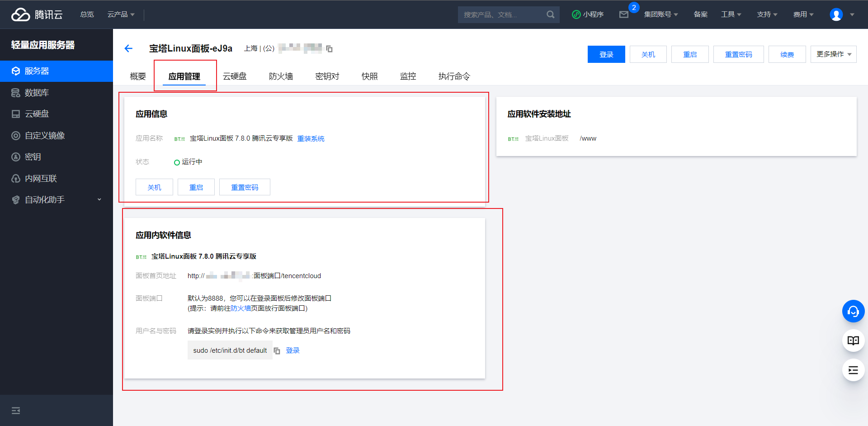Screen dimensions: 868x426
Task: Click 重置密码 in 应用信息 card
Action: coord(245,187)
